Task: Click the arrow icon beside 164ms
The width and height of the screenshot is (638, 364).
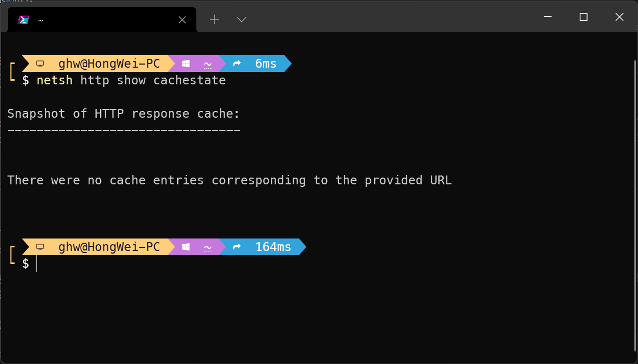Action: click(x=237, y=247)
